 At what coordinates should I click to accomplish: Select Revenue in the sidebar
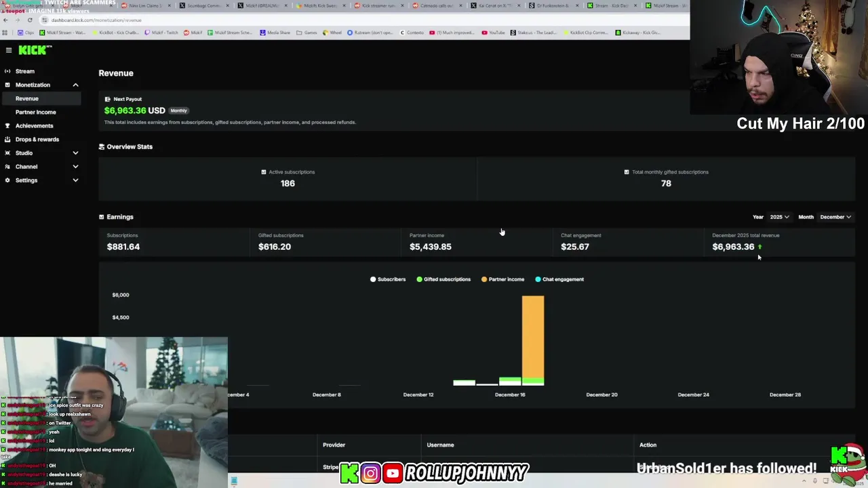click(41, 98)
